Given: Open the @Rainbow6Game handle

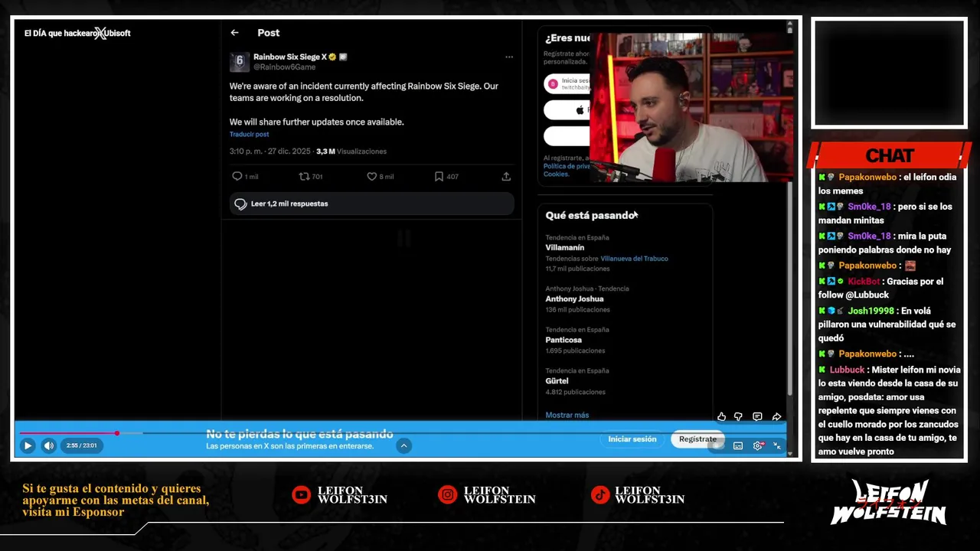Looking at the screenshot, I should (284, 67).
